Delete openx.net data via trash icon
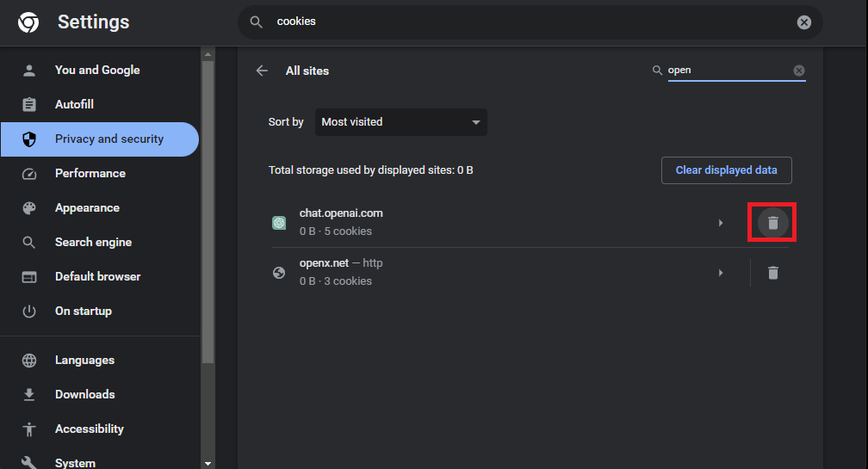The width and height of the screenshot is (868, 469). coord(772,273)
